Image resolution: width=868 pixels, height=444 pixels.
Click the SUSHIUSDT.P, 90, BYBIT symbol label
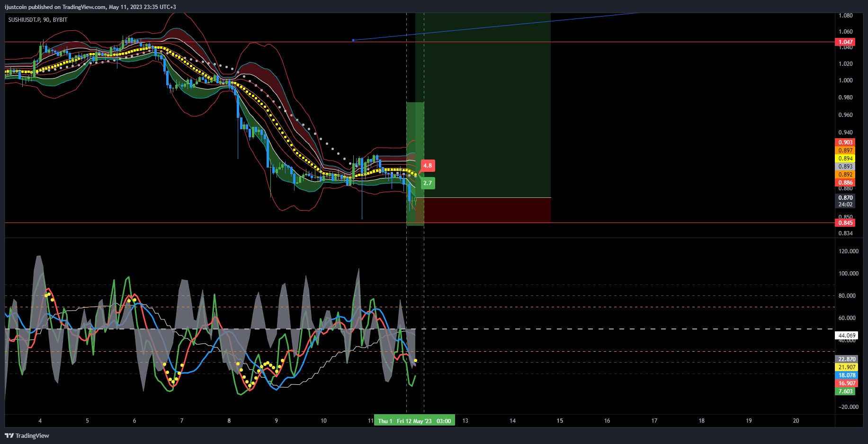[38, 20]
